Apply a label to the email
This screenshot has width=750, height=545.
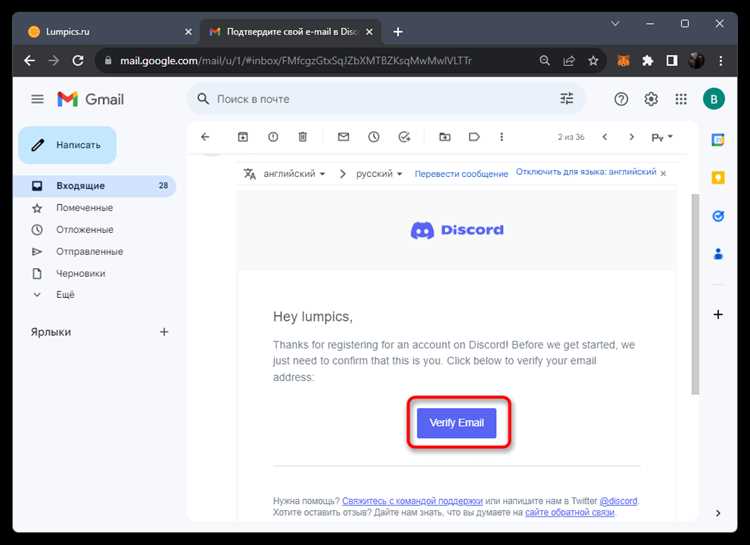[474, 137]
